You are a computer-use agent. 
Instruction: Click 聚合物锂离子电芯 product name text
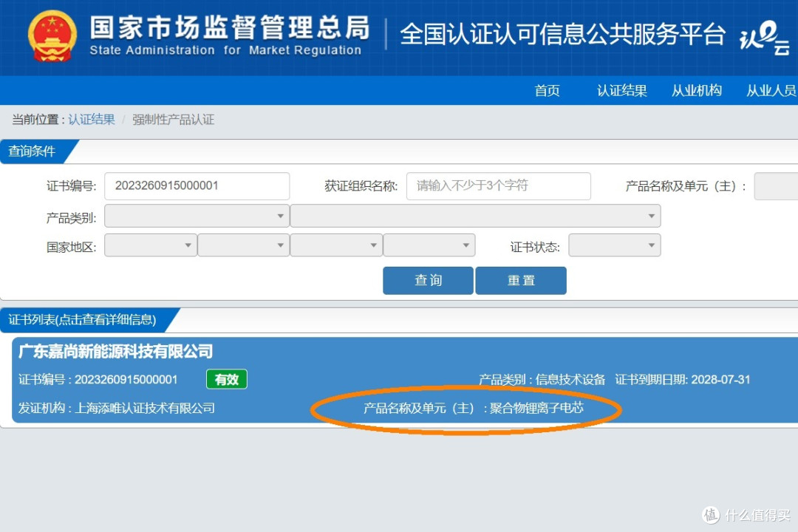click(536, 409)
